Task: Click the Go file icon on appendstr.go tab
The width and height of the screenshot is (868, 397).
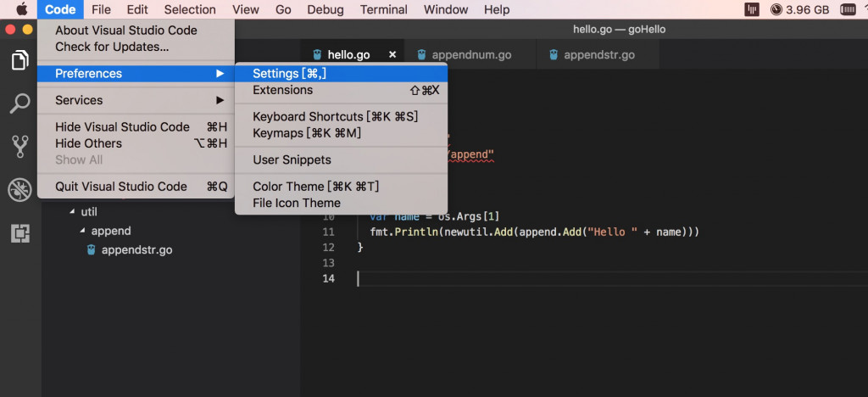Action: click(553, 54)
